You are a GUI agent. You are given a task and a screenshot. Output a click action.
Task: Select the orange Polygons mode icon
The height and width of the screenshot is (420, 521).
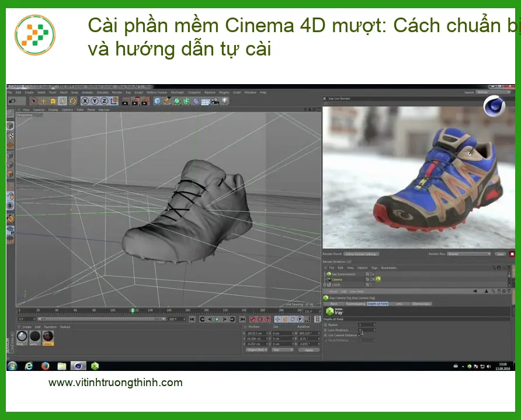[x=11, y=173]
